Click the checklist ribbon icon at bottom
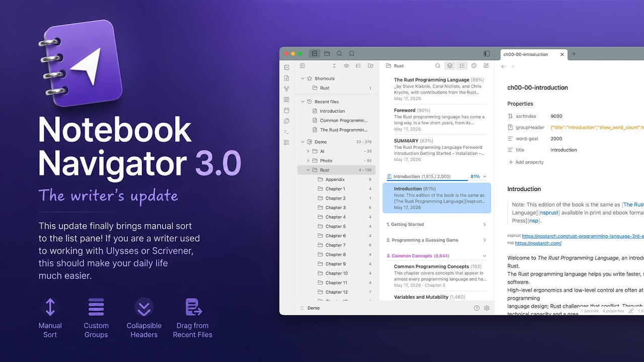Viewport: 644px width, 362px height. click(x=286, y=142)
